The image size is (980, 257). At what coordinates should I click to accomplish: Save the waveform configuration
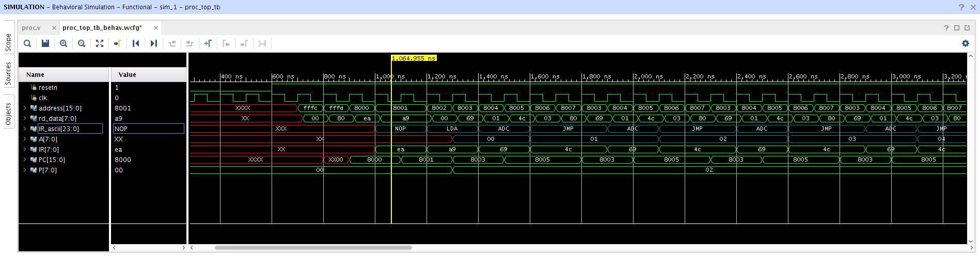(45, 44)
